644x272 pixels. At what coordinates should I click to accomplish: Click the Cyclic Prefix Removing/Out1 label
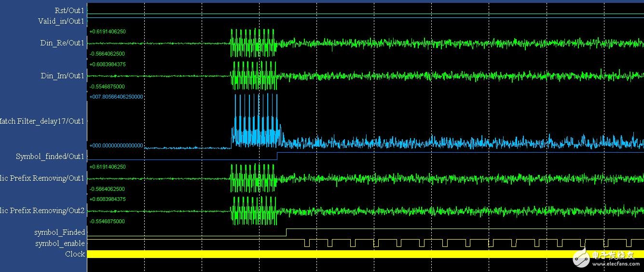(x=42, y=178)
